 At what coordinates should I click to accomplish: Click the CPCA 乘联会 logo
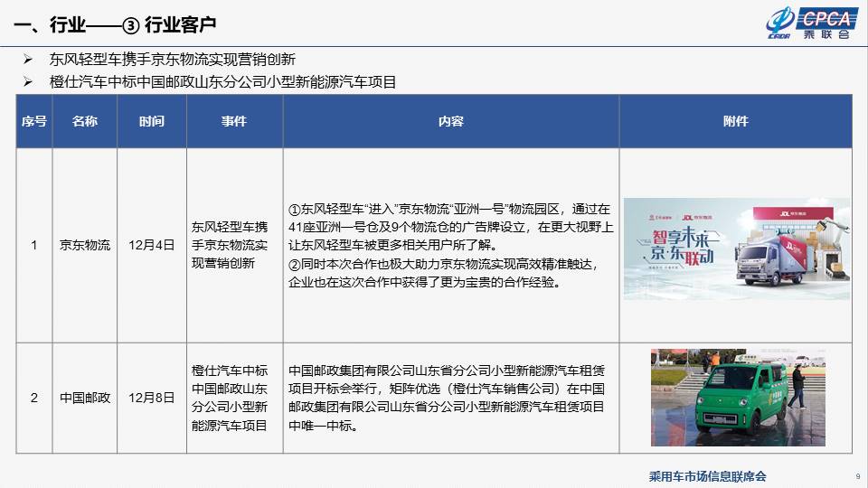812,23
